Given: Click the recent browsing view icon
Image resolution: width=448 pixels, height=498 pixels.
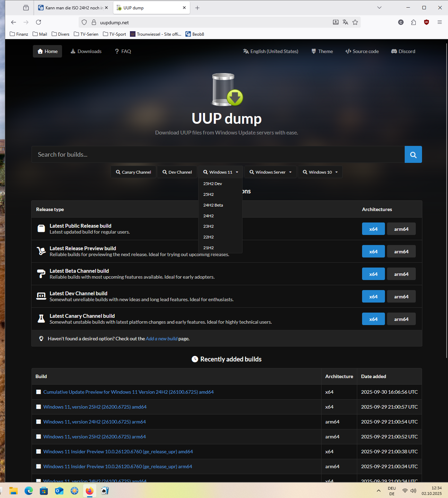Looking at the screenshot, I should click(26, 8).
